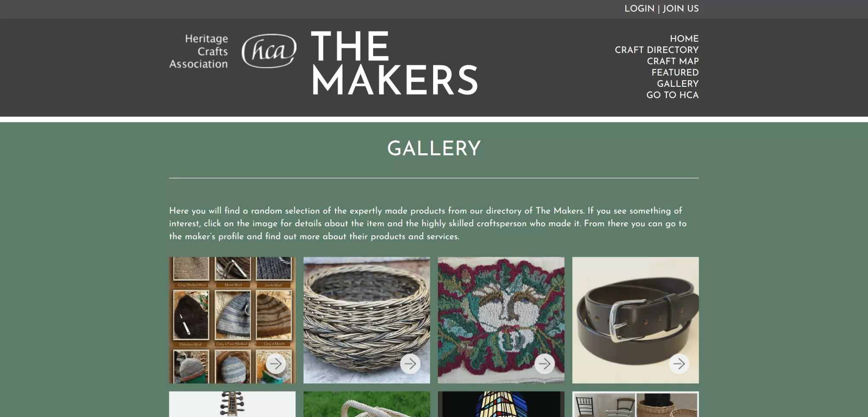Click GO TO HCA menu link

click(672, 95)
